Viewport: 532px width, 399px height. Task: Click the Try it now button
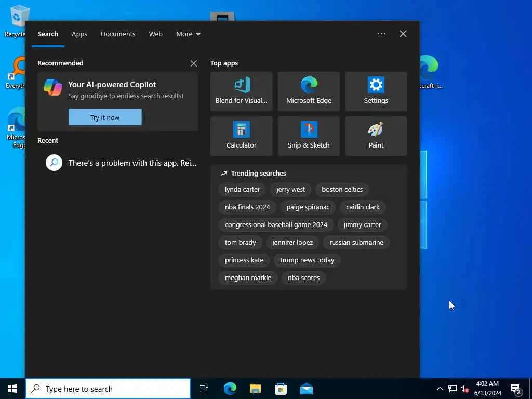tap(105, 117)
